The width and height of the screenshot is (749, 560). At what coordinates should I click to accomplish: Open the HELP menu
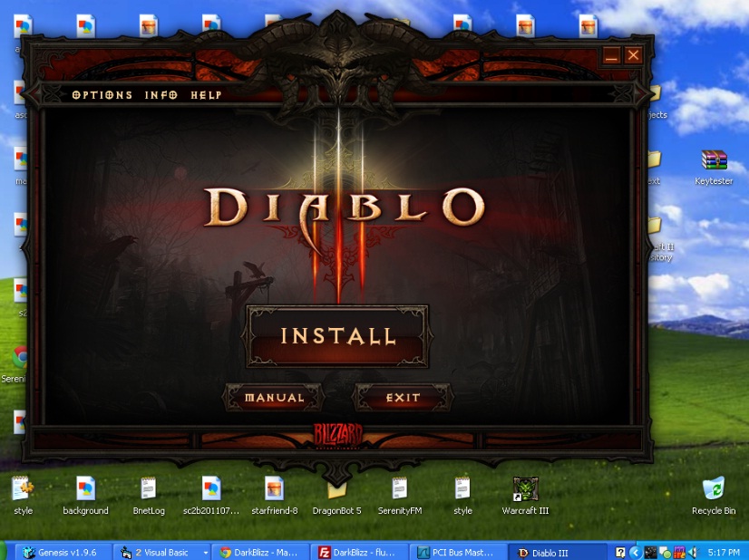coord(206,95)
